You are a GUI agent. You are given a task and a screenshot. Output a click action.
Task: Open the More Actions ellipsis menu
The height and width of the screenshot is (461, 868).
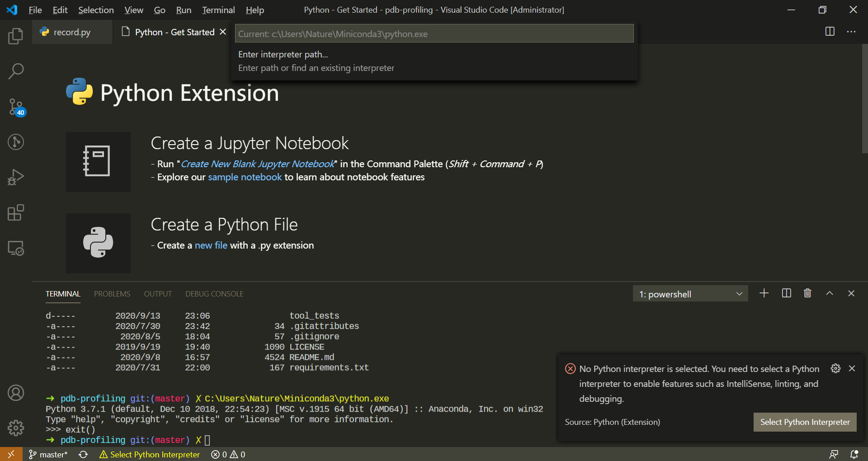852,32
